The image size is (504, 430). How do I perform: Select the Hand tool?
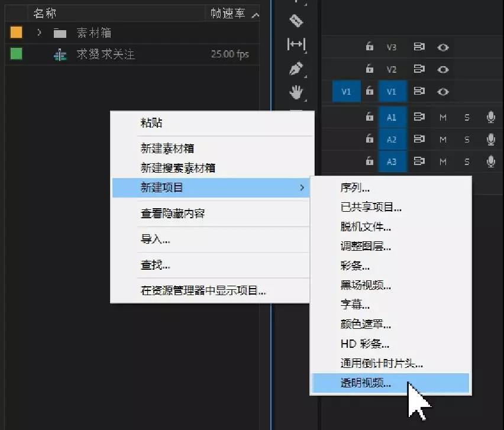[296, 92]
